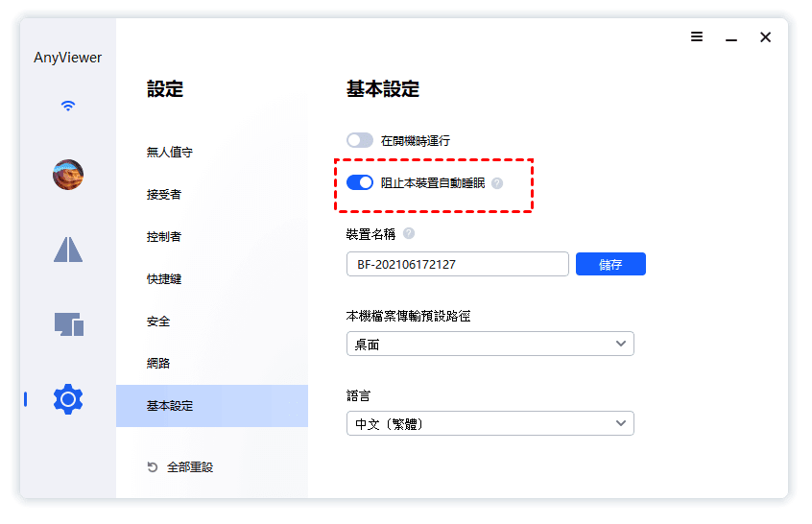
Task: Open the user profile avatar
Action: 68,175
